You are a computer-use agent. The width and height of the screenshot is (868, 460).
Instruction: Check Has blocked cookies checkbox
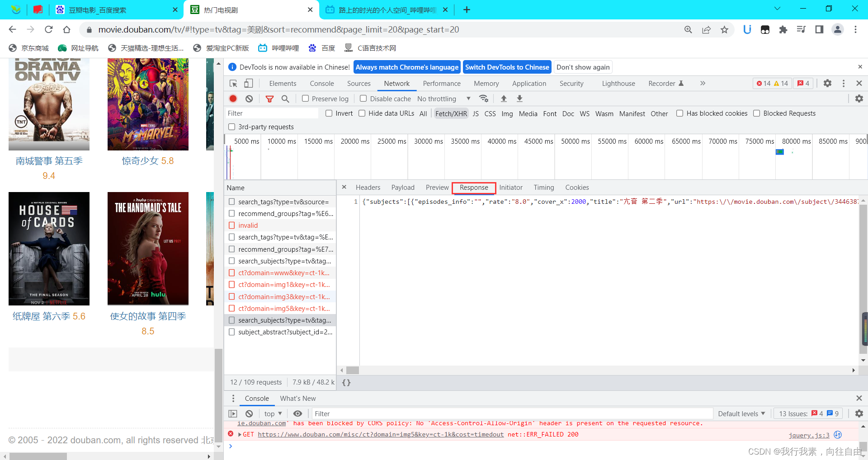680,113
